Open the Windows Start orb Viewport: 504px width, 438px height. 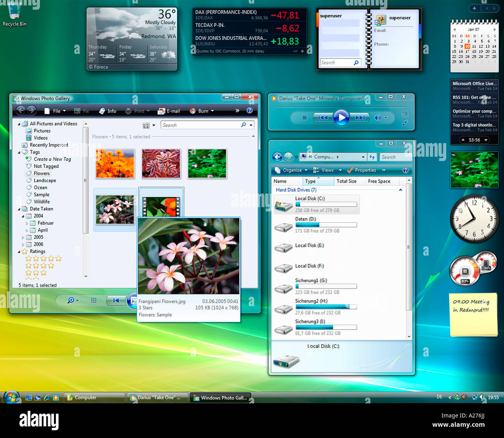point(12,398)
